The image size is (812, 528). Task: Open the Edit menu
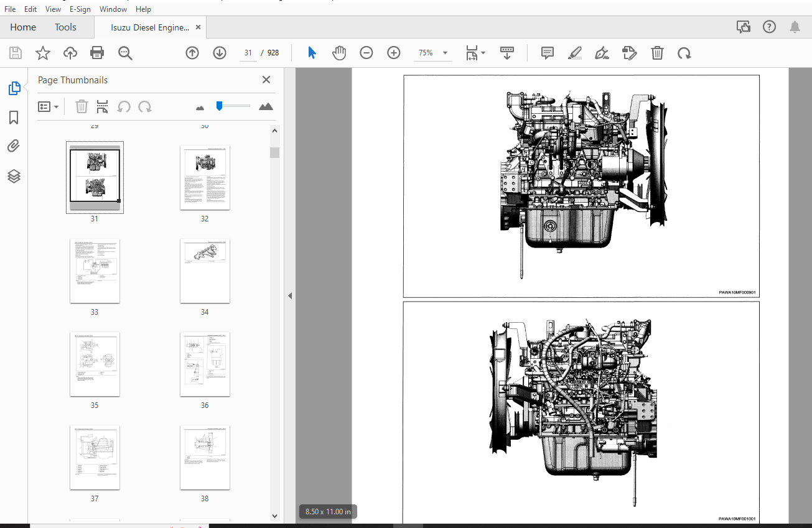(30, 9)
